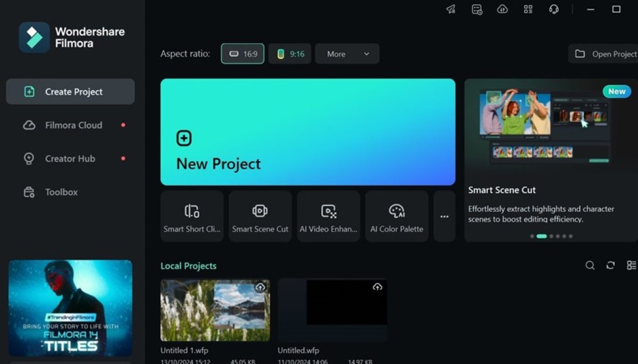Click the "Aspect ratio:" label

tap(185, 54)
